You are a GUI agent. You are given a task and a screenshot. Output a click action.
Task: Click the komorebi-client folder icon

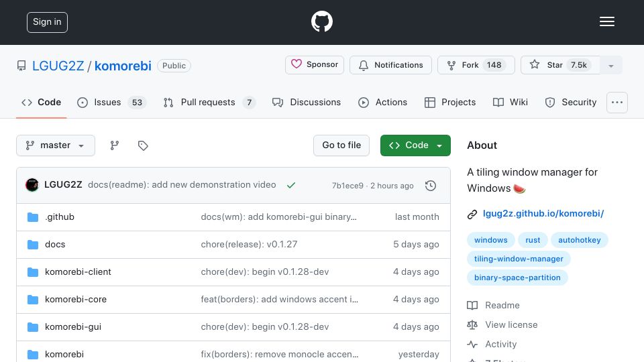point(33,272)
